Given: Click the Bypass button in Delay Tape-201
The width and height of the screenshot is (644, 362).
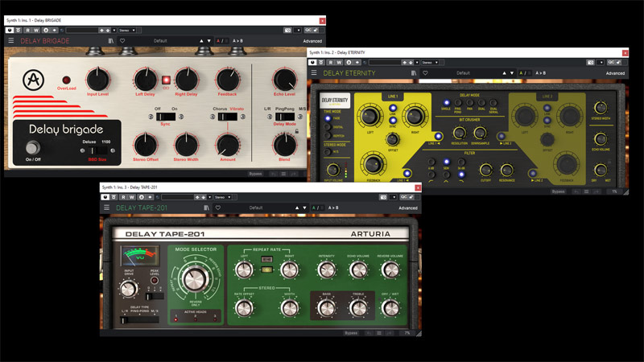Looking at the screenshot, I should point(351,332).
